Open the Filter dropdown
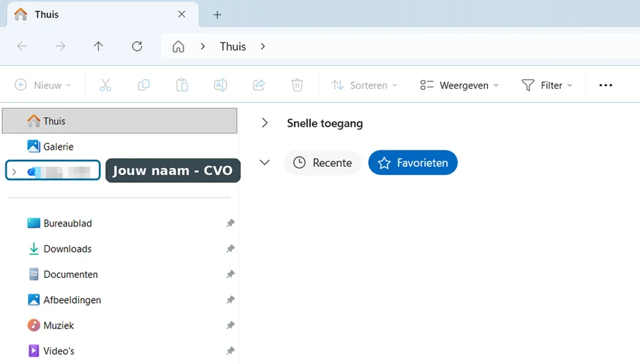The height and width of the screenshot is (364, 640). coord(547,85)
